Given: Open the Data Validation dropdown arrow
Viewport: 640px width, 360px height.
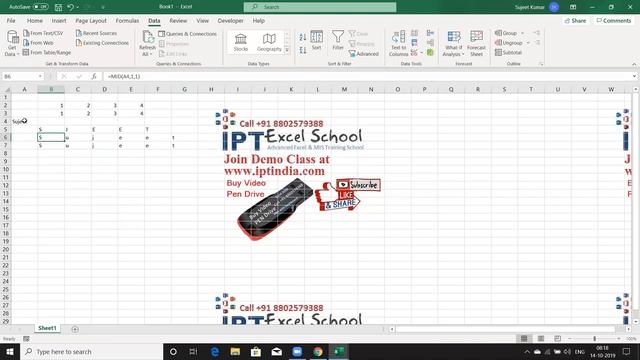Looking at the screenshot, I should [422, 53].
